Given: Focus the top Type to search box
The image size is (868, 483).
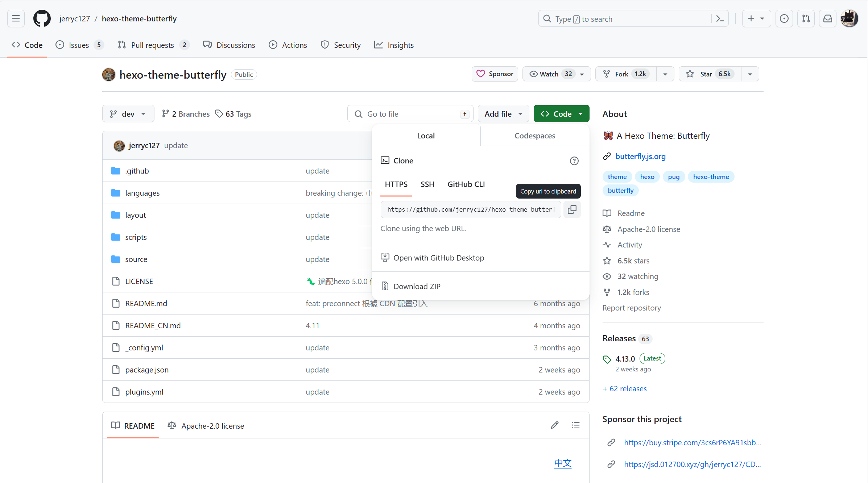Looking at the screenshot, I should pos(633,18).
